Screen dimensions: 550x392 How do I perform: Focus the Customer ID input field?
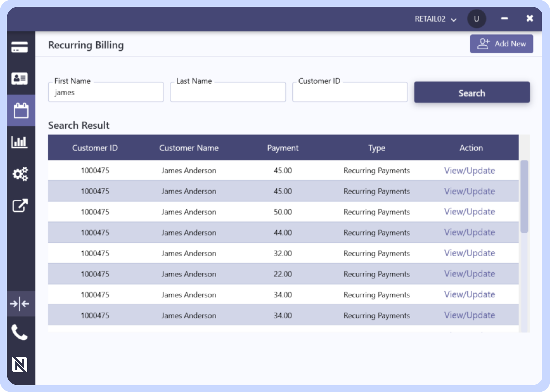[x=350, y=92]
